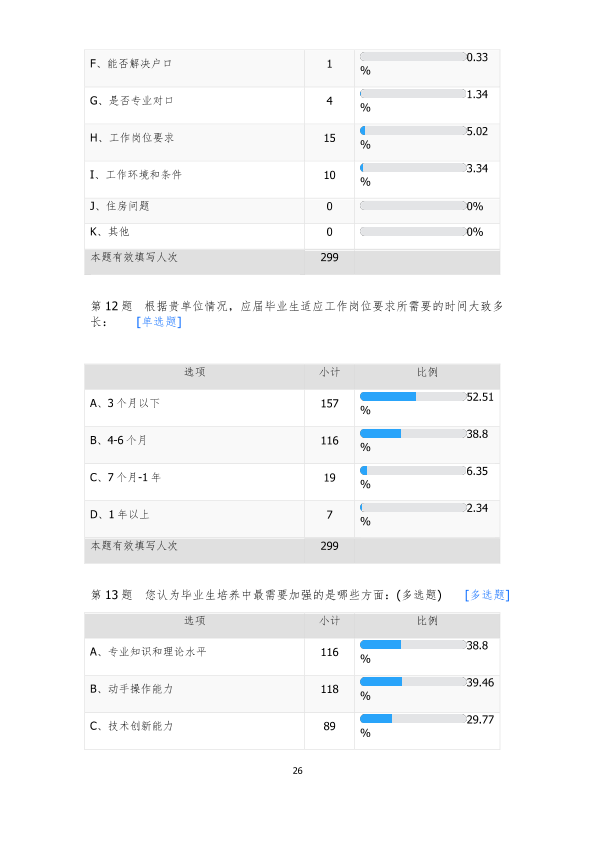Click the page number 26
The height and width of the screenshot is (842, 595).
(298, 771)
